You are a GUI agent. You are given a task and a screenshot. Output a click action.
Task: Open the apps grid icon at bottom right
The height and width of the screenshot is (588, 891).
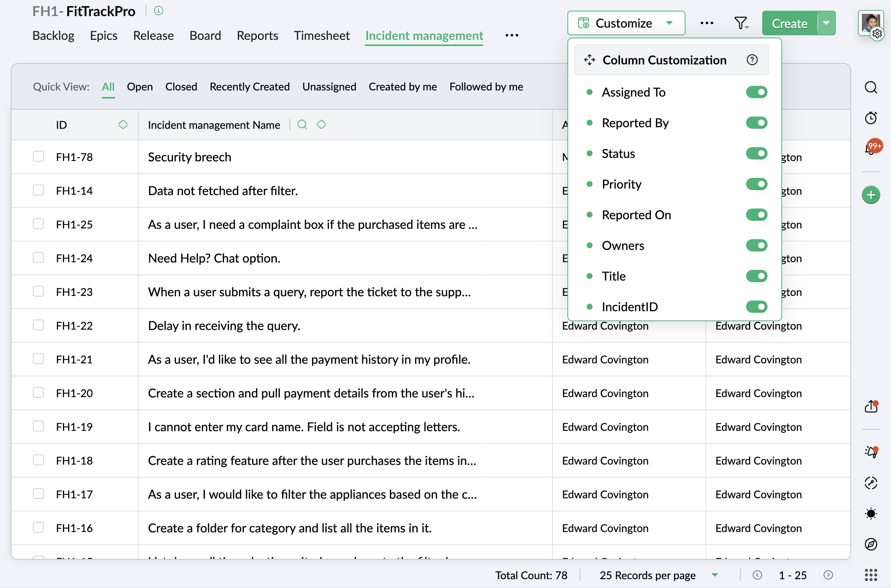tap(871, 575)
